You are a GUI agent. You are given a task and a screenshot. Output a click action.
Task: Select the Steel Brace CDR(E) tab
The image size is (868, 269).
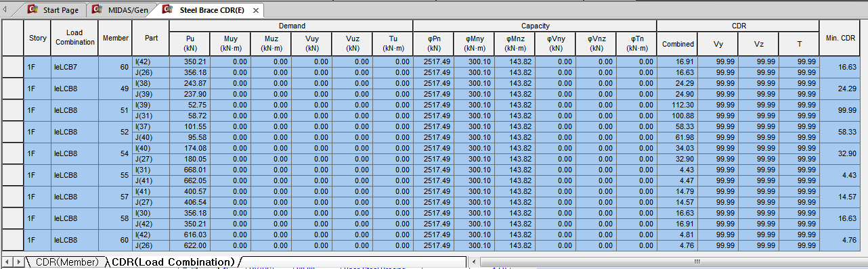click(212, 10)
